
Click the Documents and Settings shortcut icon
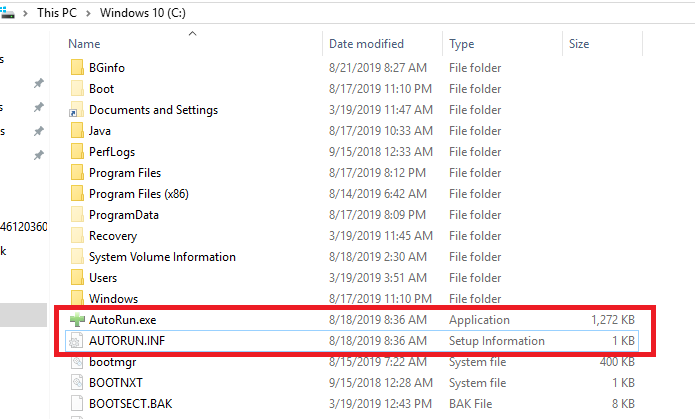77,110
